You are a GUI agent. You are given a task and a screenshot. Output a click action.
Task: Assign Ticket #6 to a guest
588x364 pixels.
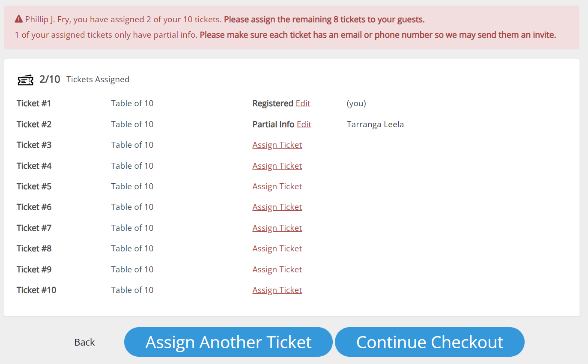277,207
